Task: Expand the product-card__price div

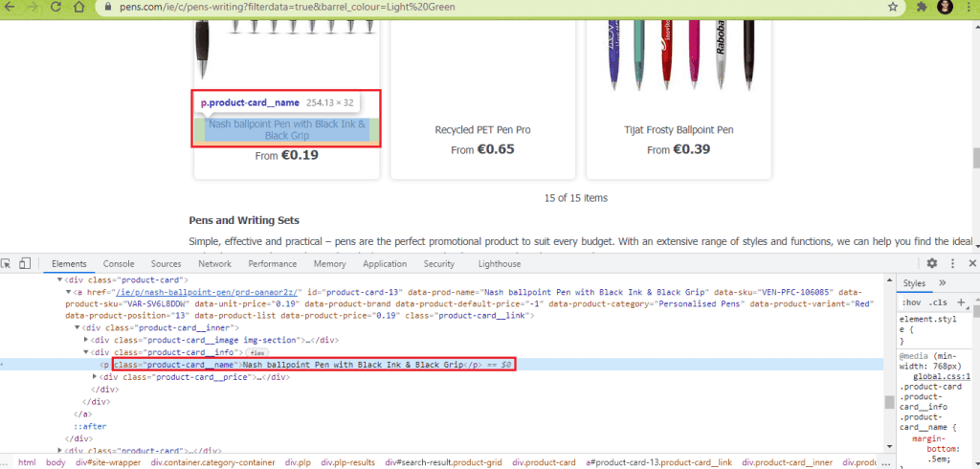Action: (95, 377)
